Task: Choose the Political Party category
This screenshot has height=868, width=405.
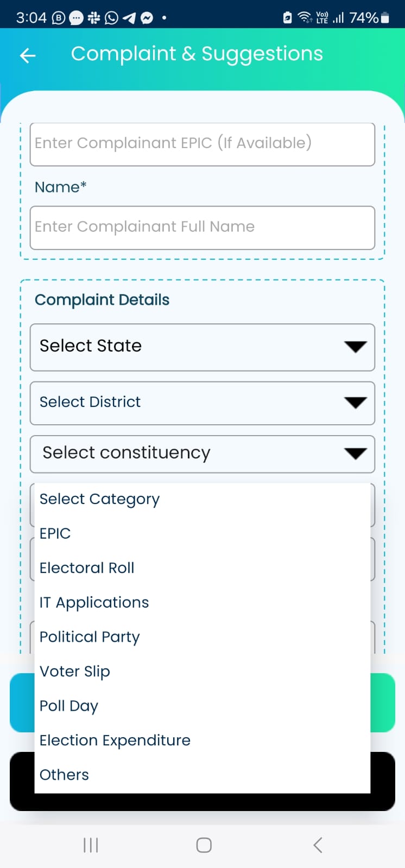Action: coord(90,637)
